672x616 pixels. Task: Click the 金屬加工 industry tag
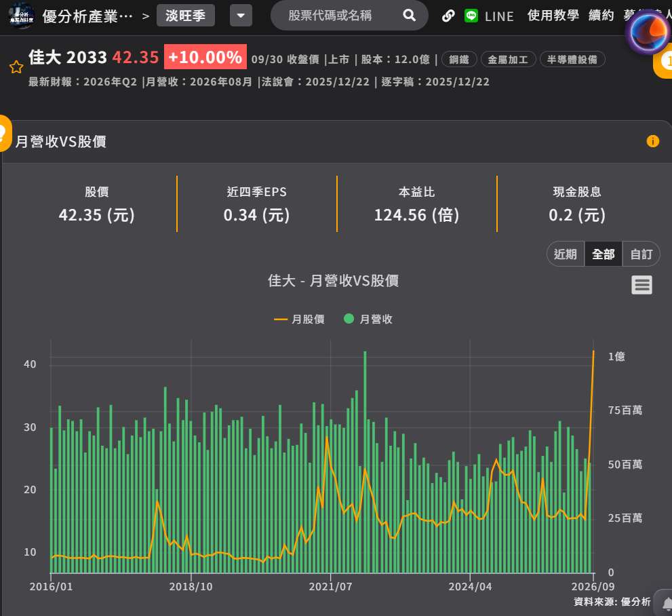[508, 60]
